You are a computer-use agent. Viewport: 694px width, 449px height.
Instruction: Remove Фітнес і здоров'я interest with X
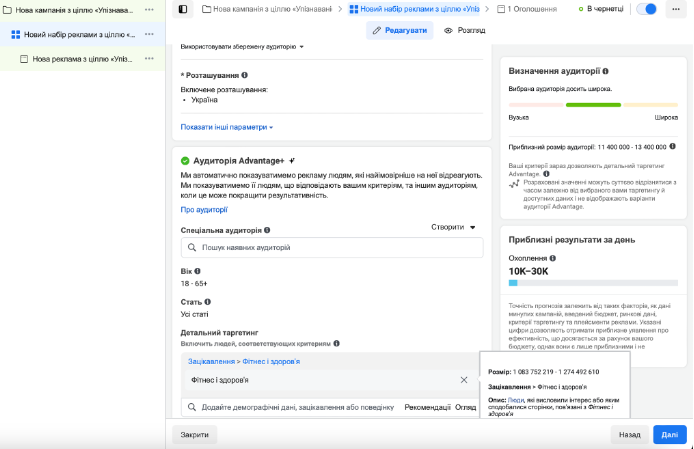click(464, 380)
